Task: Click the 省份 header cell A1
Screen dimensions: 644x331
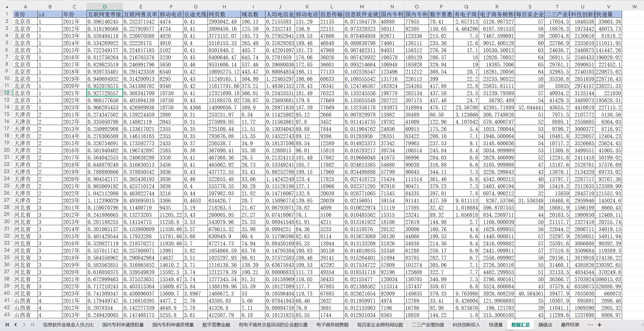Action: tap(25, 14)
